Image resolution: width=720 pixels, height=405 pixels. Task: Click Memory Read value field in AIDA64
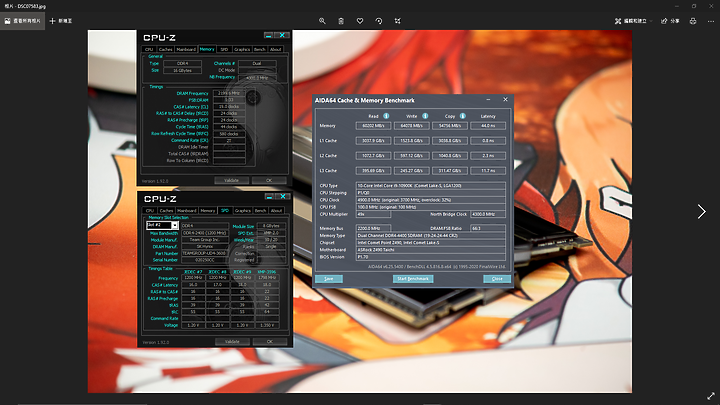click(373, 125)
